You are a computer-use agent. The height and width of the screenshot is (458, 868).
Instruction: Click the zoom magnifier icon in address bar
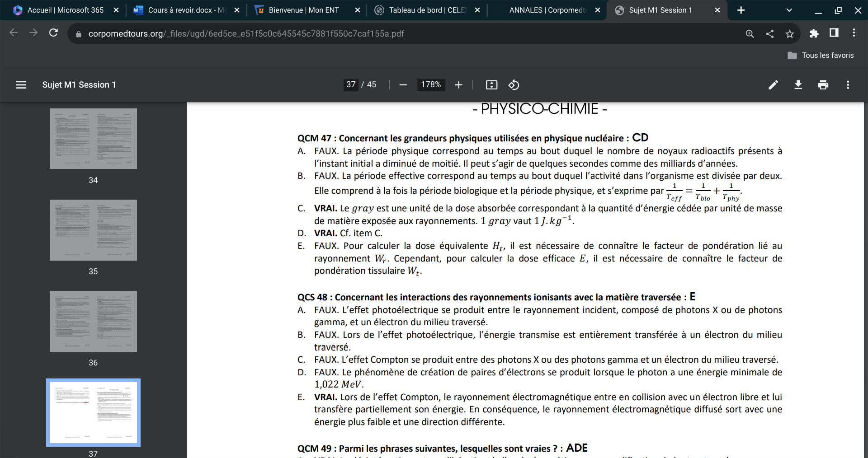click(x=750, y=34)
